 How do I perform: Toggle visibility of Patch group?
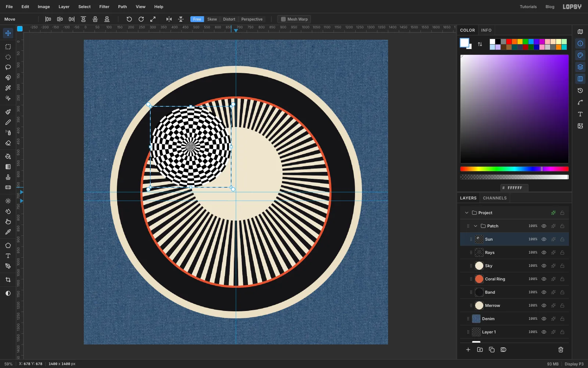coord(544,226)
